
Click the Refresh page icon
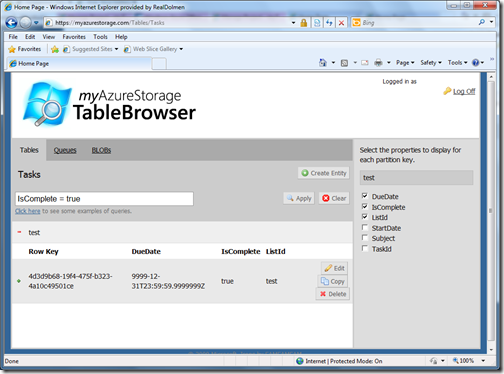click(x=329, y=23)
